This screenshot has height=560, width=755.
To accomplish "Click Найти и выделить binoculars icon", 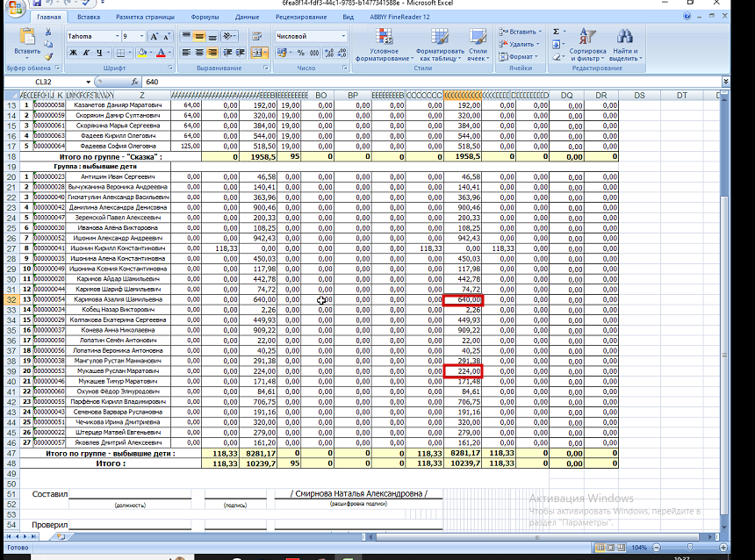I will [x=625, y=46].
